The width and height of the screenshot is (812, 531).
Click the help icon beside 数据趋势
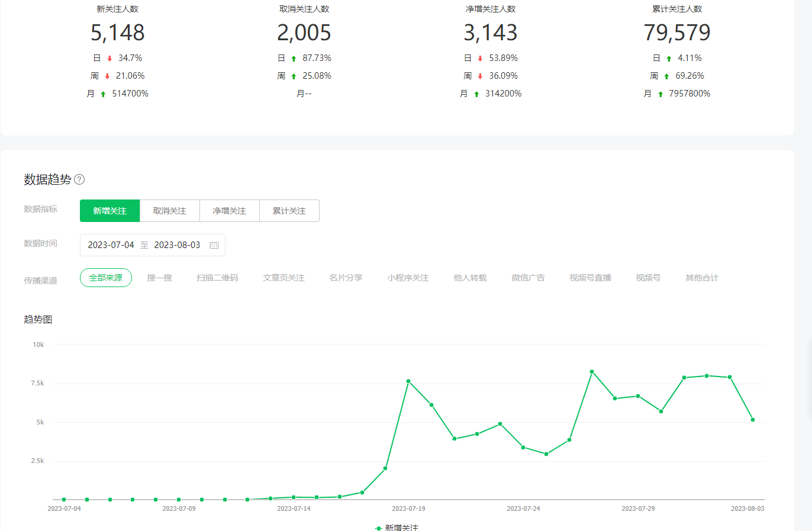coord(79,179)
